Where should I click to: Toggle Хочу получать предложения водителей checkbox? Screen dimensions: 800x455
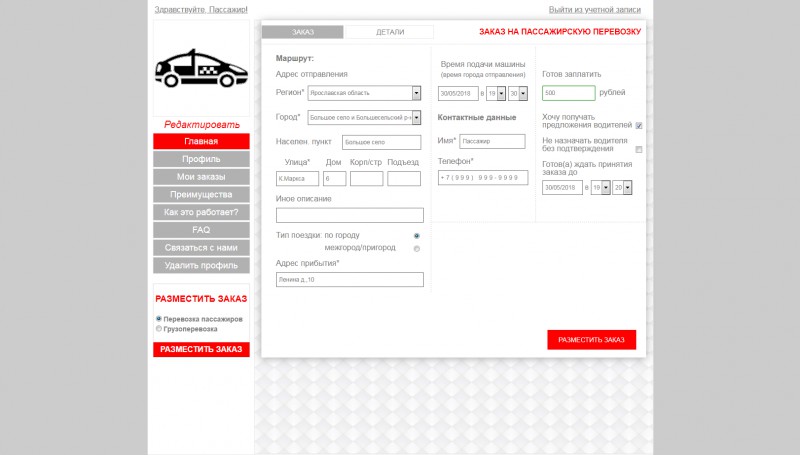pos(639,125)
